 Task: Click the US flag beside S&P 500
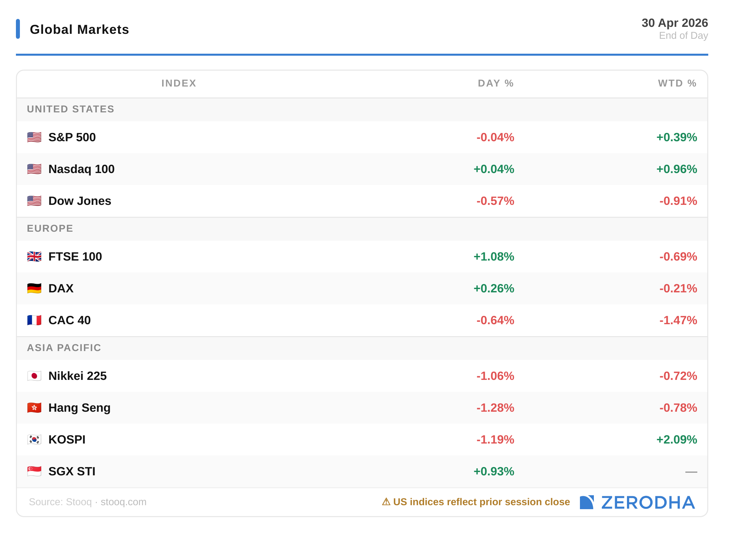click(x=34, y=137)
